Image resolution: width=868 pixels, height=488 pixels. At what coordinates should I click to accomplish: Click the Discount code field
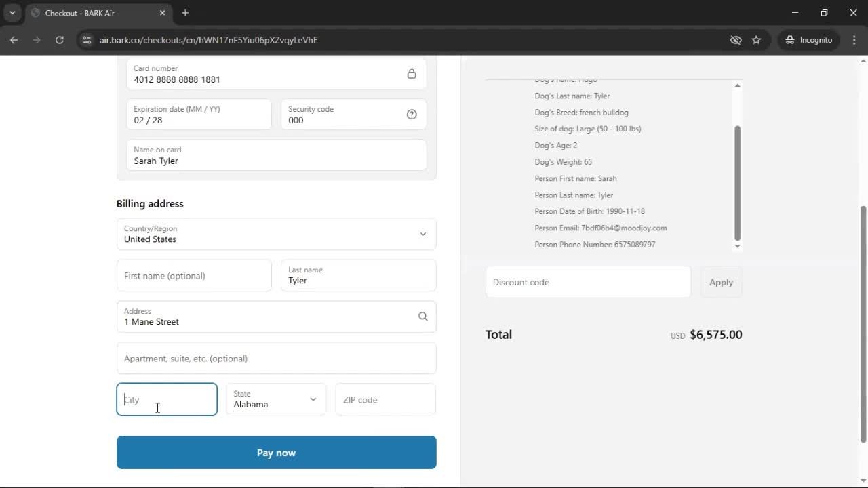pos(589,282)
